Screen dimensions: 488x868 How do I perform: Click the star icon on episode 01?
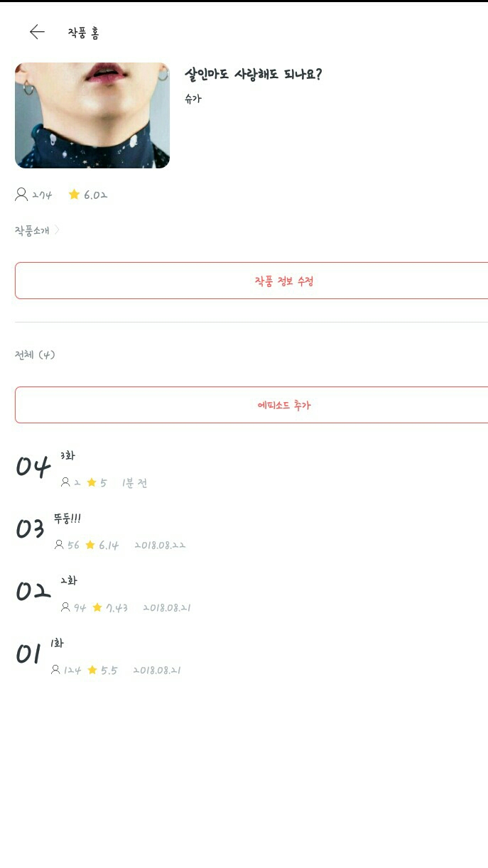coord(92,670)
